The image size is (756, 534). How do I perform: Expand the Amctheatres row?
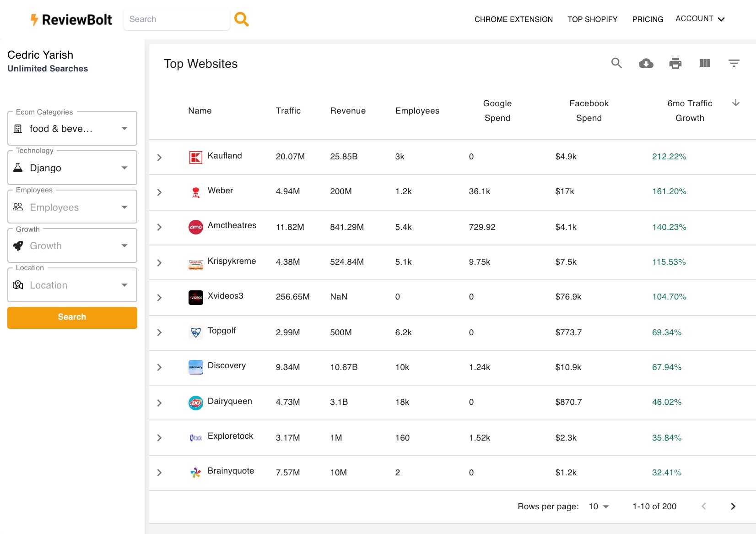159,227
